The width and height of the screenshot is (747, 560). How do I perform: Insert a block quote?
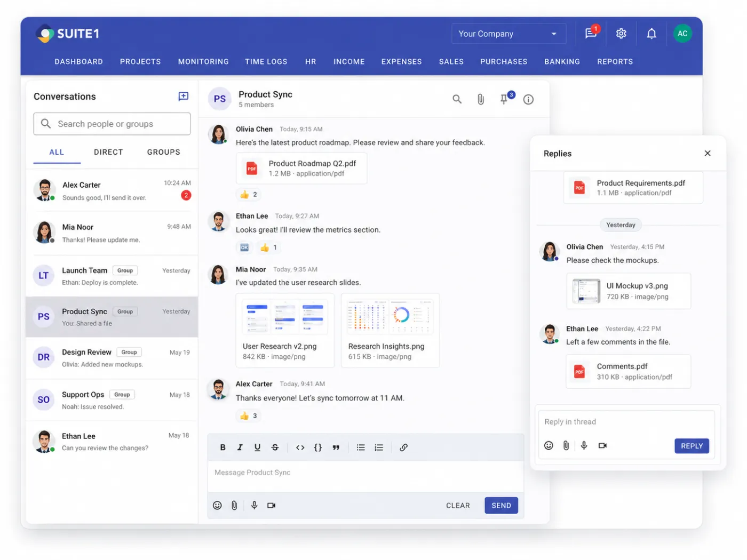pos(336,447)
